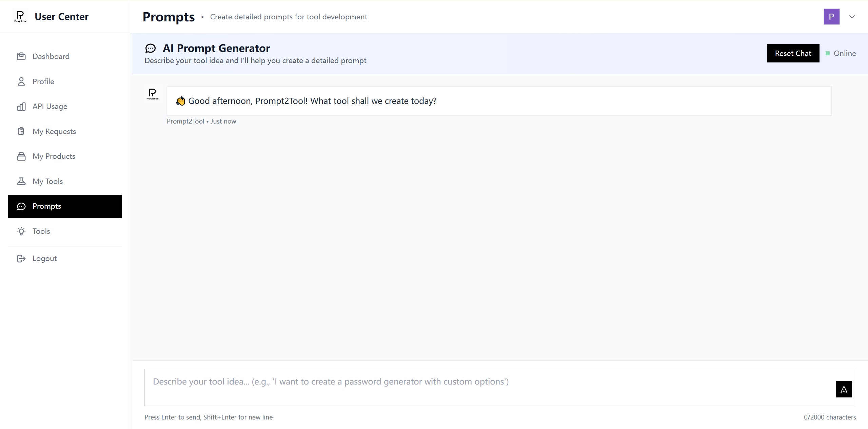Select the API Usage chart icon
Viewport: 868px width, 429px height.
21,106
